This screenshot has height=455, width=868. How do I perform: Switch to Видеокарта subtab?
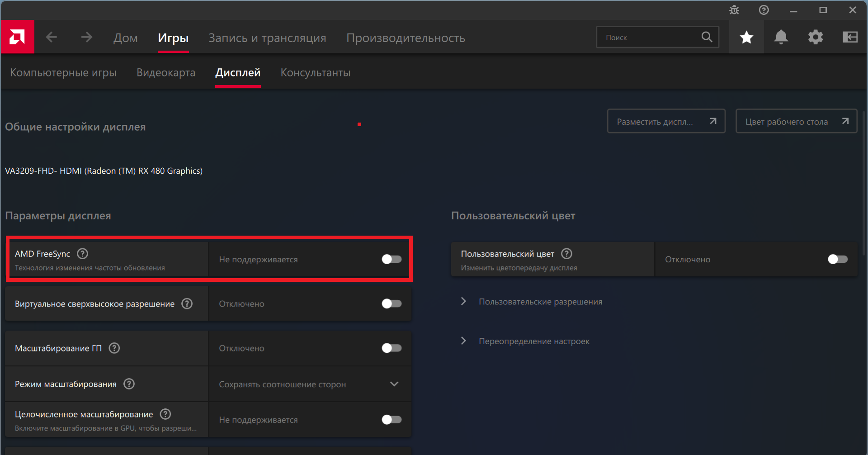click(x=166, y=72)
